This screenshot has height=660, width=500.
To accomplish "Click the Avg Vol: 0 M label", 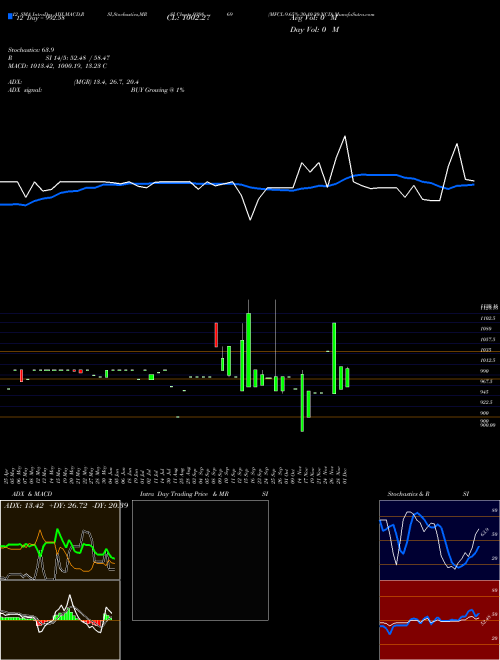I will [313, 18].
